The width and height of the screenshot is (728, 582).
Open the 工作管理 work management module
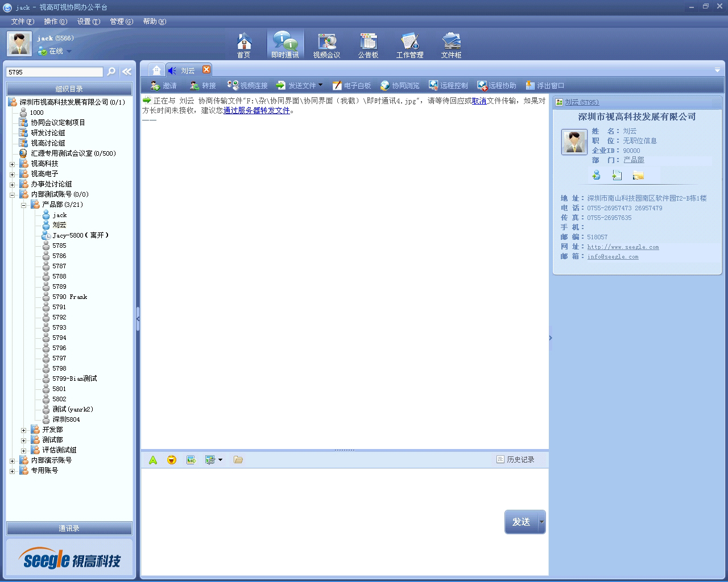pyautogui.click(x=409, y=45)
